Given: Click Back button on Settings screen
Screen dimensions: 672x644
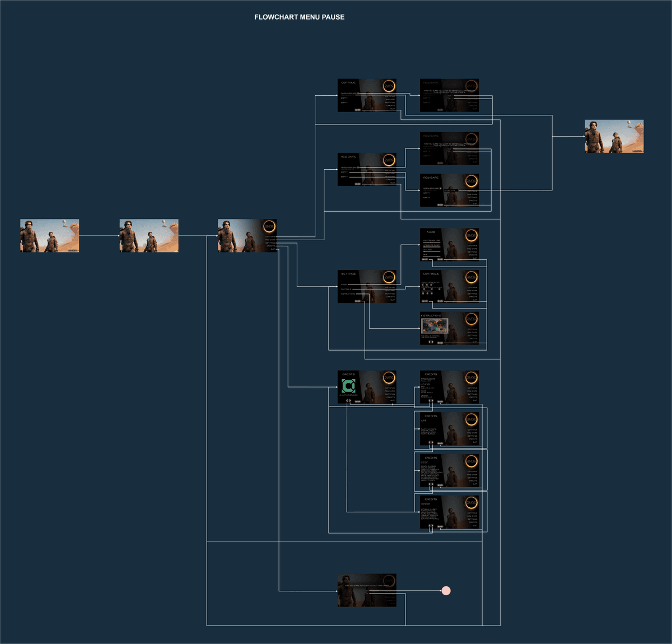Looking at the screenshot, I should [358, 301].
